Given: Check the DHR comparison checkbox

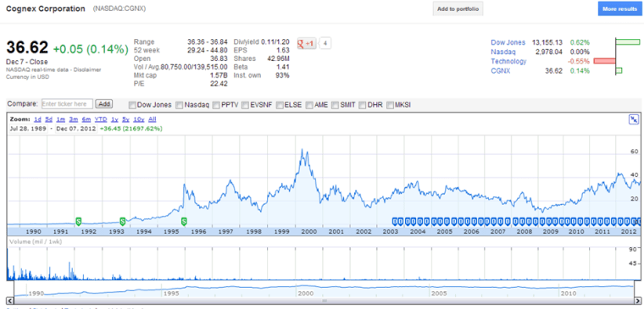Looking at the screenshot, I should [x=363, y=105].
